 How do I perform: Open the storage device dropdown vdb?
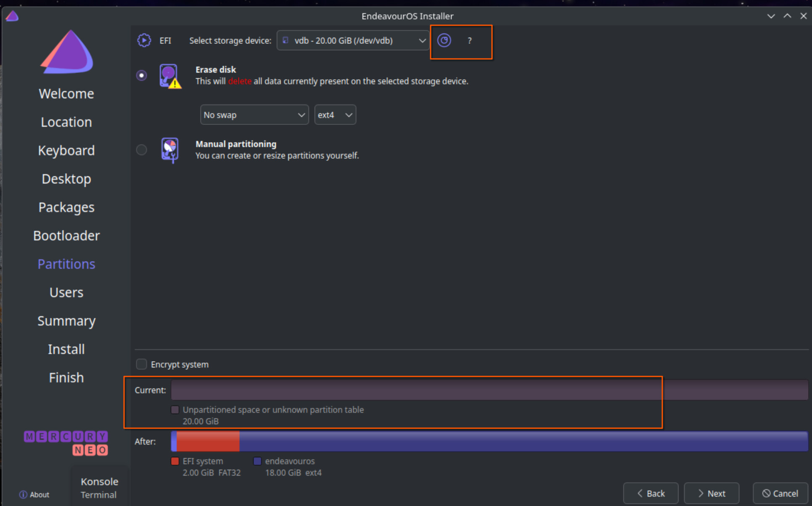pos(353,40)
